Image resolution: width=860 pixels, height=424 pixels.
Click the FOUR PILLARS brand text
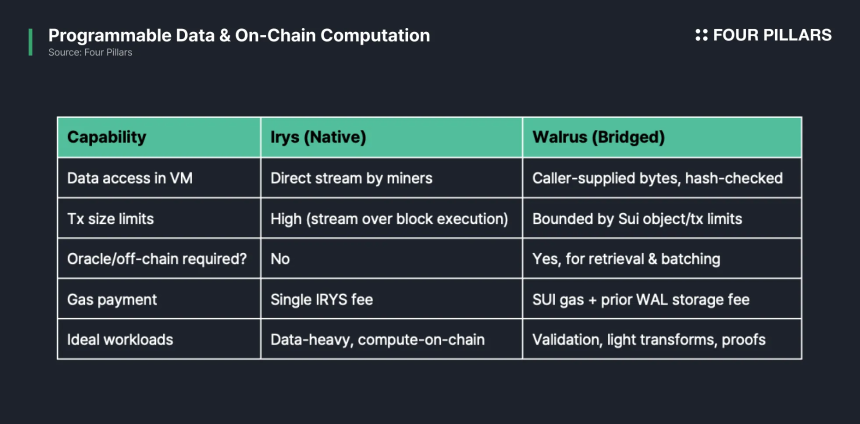[772, 36]
